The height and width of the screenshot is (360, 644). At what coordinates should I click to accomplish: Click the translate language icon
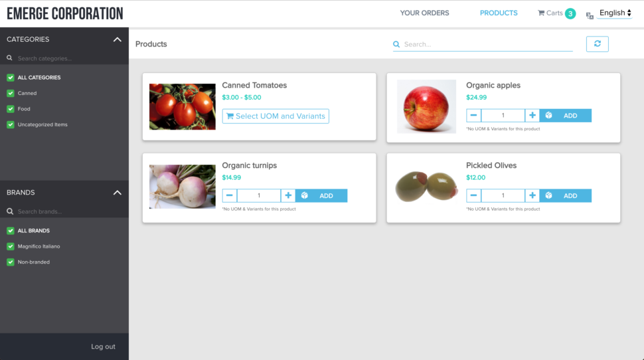pyautogui.click(x=590, y=16)
